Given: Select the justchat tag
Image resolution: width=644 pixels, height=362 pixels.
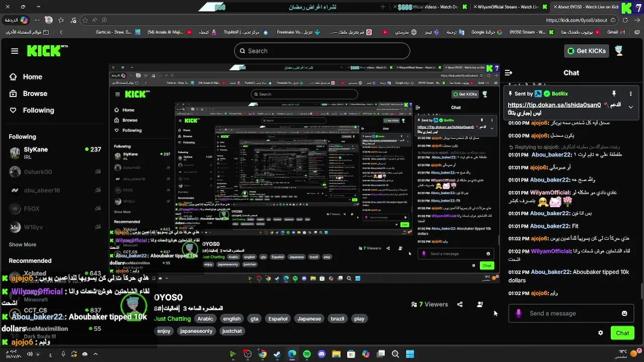Looking at the screenshot, I should tap(232, 331).
